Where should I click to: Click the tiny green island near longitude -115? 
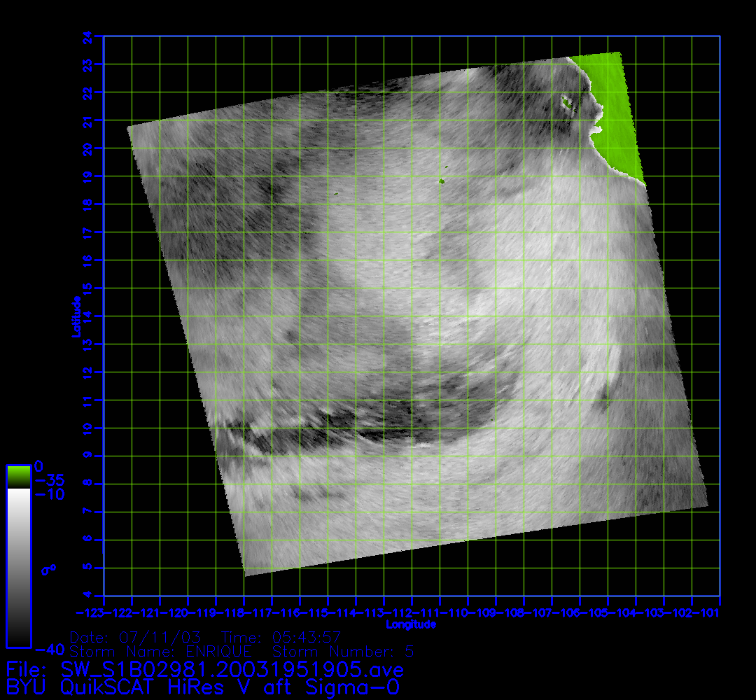point(337,194)
